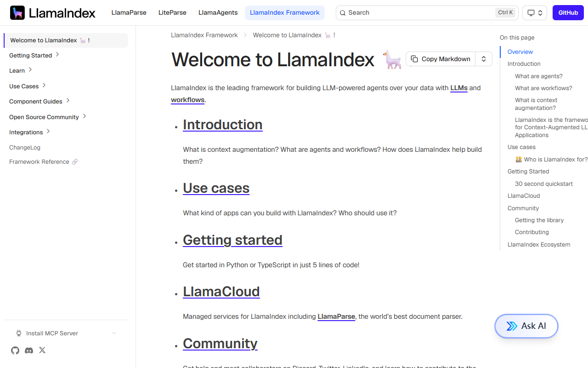Screen dimensions: 588x368
Task: Open the Use cases heading link
Action: pos(216,188)
